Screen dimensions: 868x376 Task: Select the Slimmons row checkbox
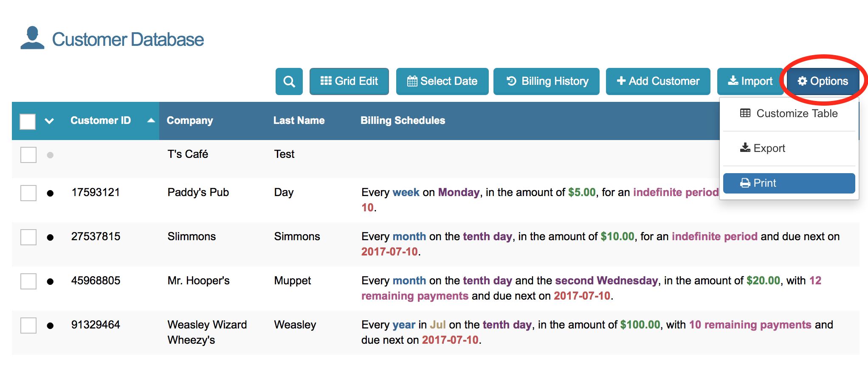(28, 237)
